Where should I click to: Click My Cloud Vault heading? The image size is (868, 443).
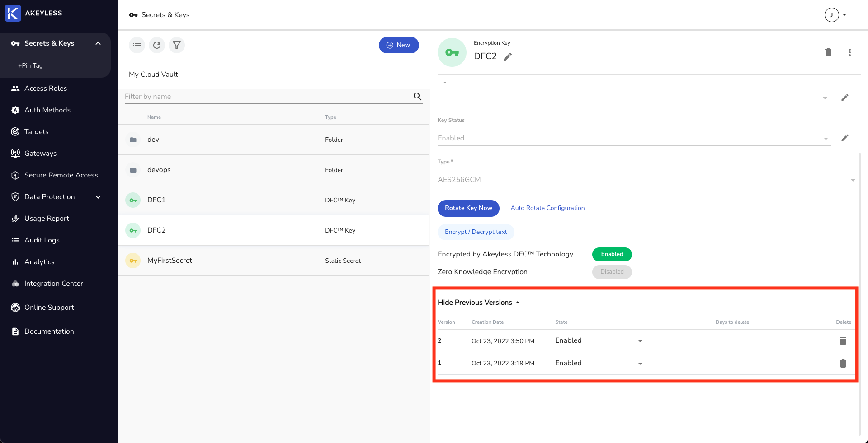[x=153, y=75]
